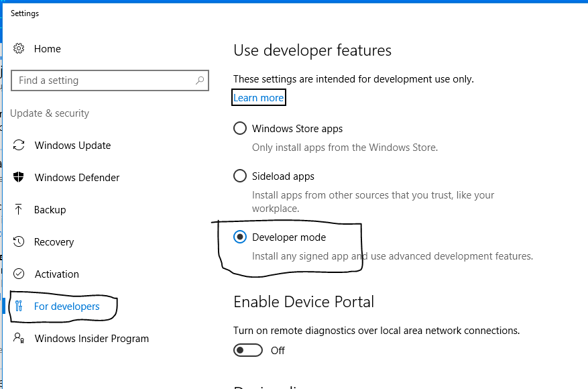This screenshot has width=588, height=389.
Task: Click the Windows Insider Program person icon
Action: (x=19, y=338)
